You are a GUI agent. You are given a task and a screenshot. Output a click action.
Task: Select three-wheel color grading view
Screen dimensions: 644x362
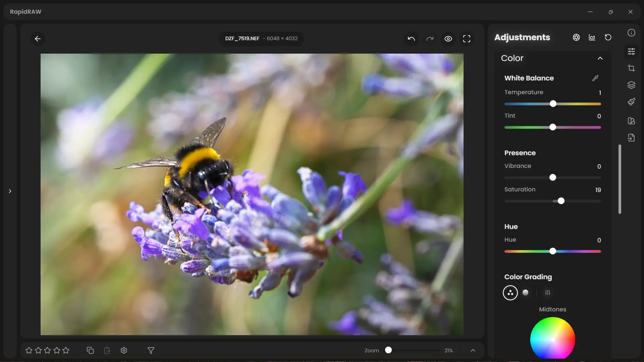(510, 293)
